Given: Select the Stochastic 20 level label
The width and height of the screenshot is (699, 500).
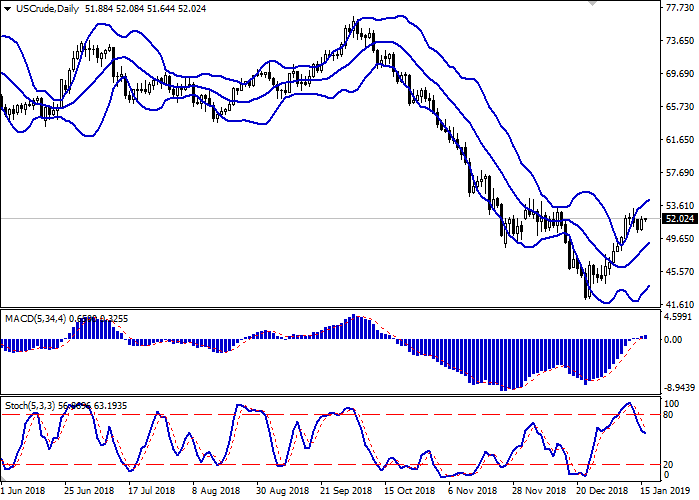Looking at the screenshot, I should (669, 464).
